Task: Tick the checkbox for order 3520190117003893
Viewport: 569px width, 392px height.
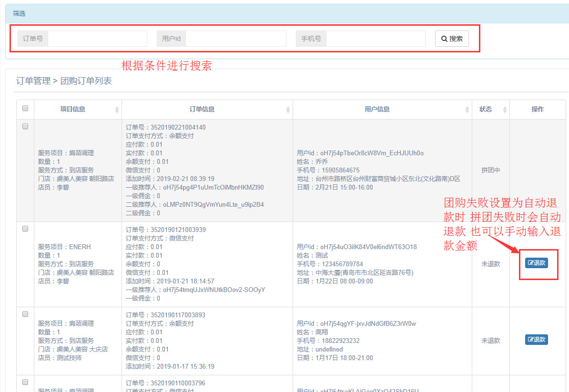Action: pos(25,314)
